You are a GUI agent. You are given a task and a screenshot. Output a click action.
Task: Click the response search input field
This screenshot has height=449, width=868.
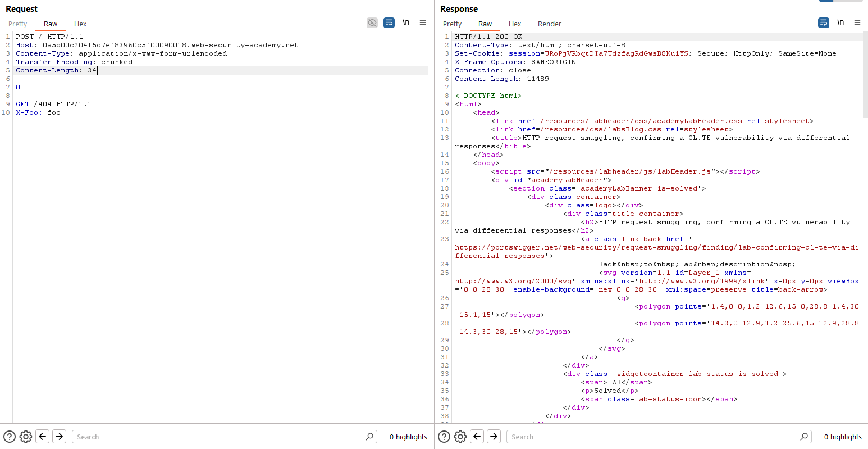pos(654,437)
